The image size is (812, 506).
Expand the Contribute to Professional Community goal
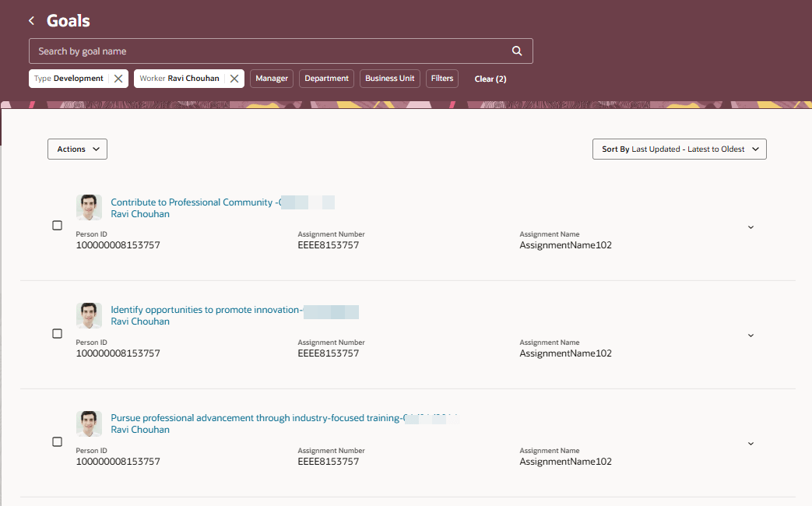750,227
